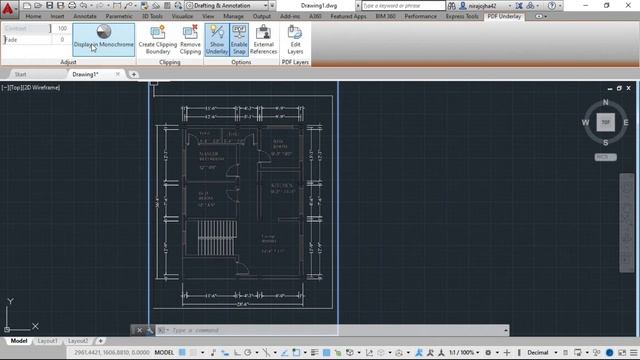Click the isolate objects icon in status bar
Viewport: 640px width, 360px height.
[x=596, y=353]
